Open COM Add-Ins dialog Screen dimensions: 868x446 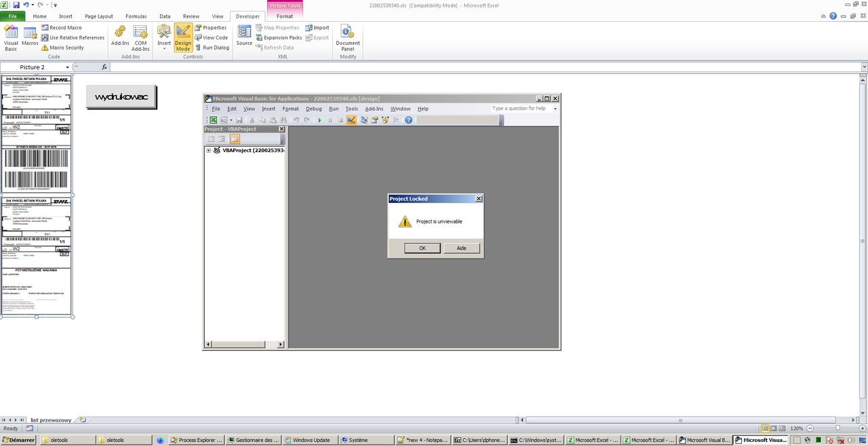point(140,38)
